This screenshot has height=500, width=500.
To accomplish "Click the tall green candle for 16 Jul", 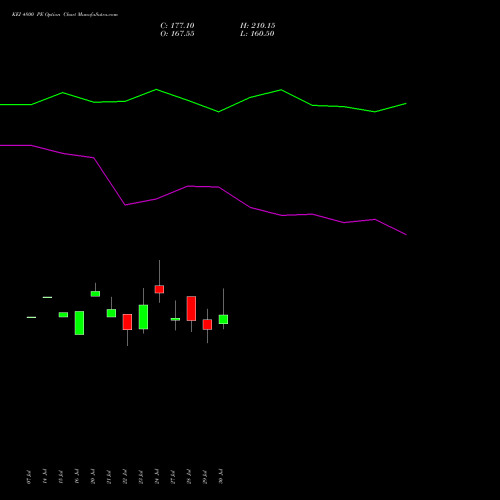I will 79,323.
